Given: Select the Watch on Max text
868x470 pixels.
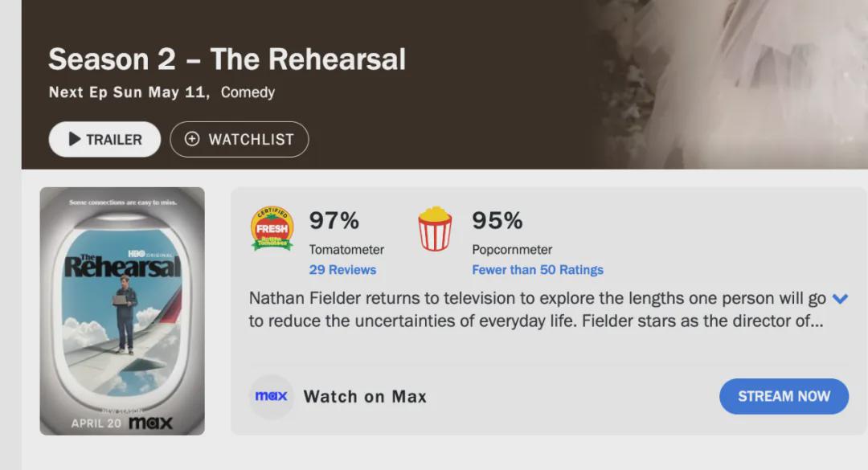Looking at the screenshot, I should click(x=366, y=396).
